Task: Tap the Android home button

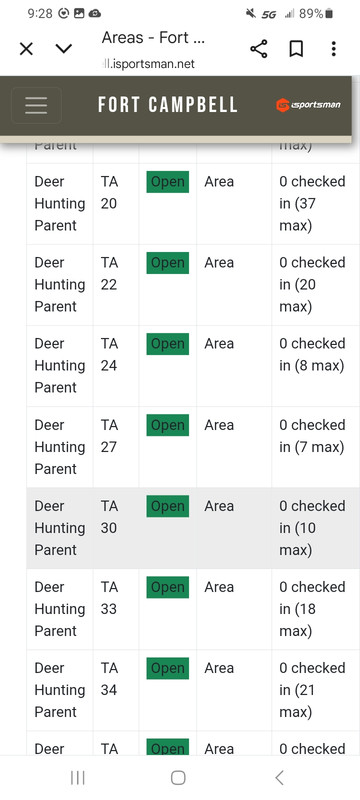Action: point(178,778)
